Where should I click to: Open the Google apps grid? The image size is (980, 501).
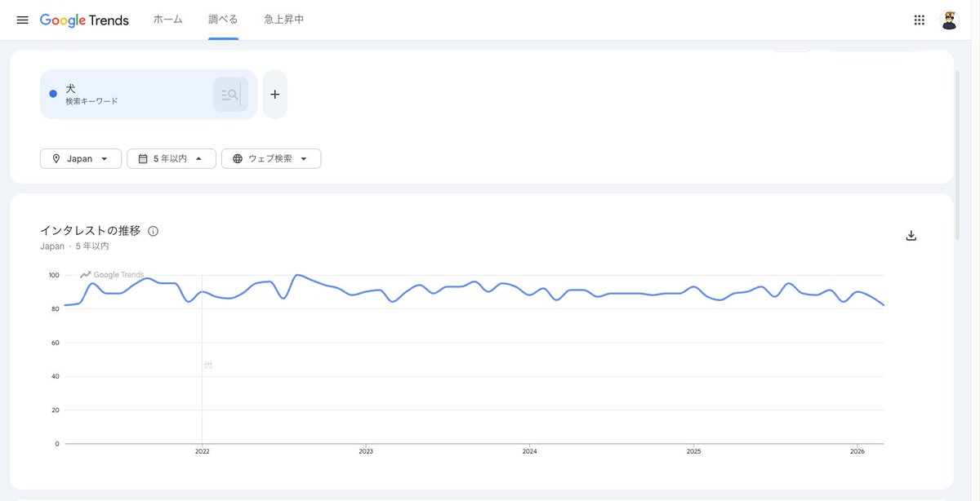919,20
